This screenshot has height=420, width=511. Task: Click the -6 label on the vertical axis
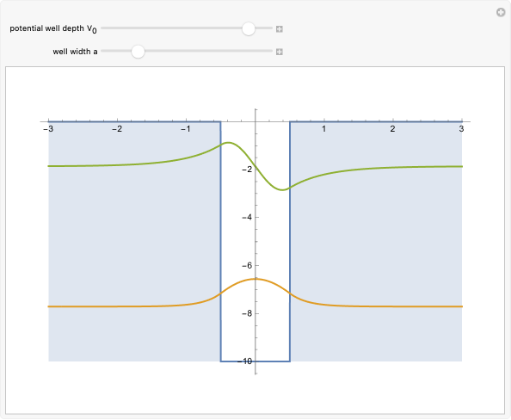pos(247,265)
